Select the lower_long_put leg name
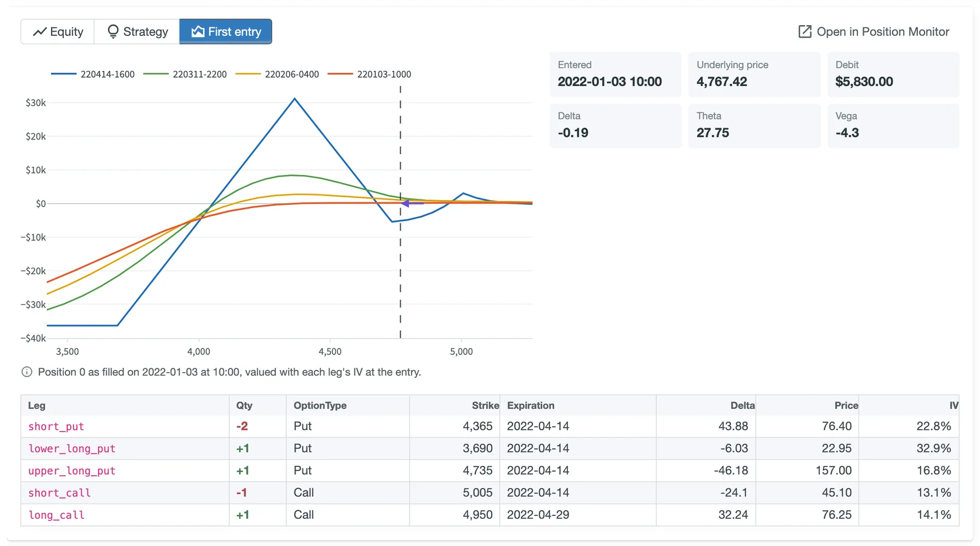The image size is (980, 546). click(x=72, y=448)
